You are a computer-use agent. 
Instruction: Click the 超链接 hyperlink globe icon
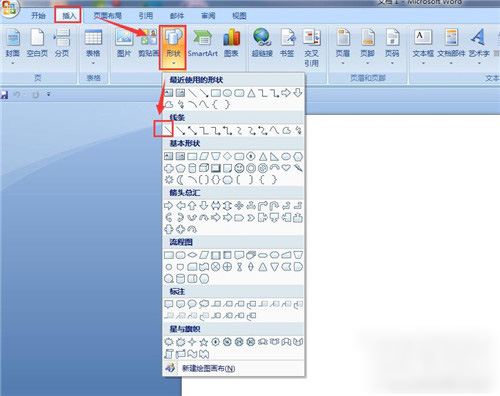pos(262,43)
